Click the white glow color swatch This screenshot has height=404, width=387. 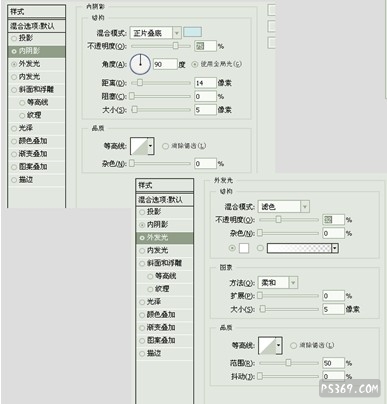(244, 248)
